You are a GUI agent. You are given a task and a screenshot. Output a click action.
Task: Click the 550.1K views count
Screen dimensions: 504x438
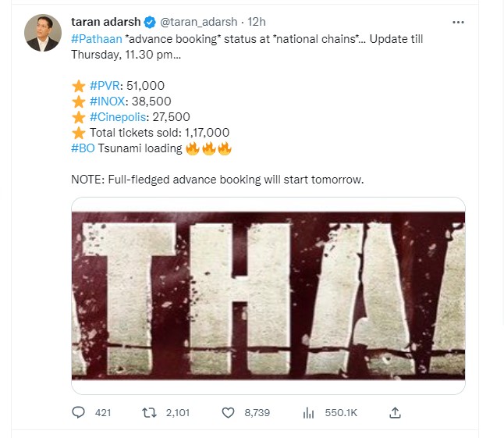tap(341, 411)
